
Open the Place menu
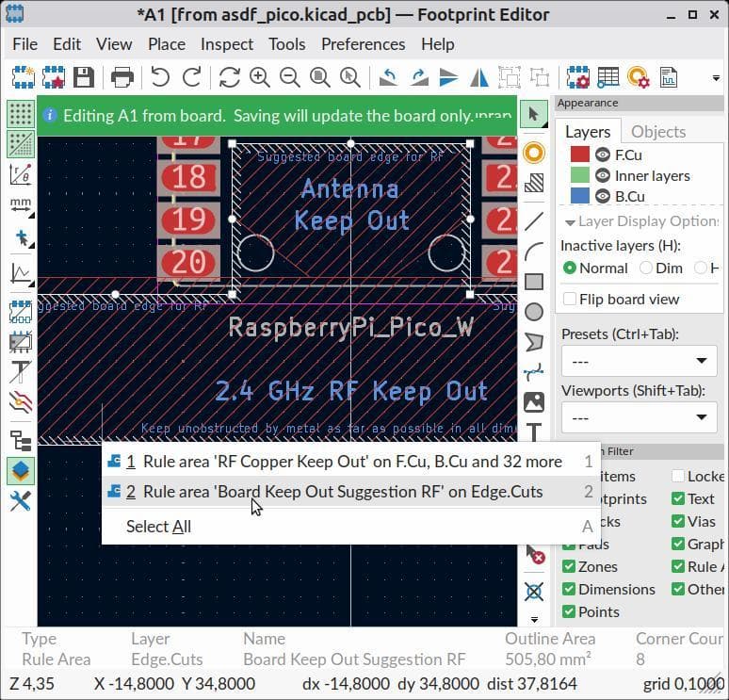coord(167,44)
